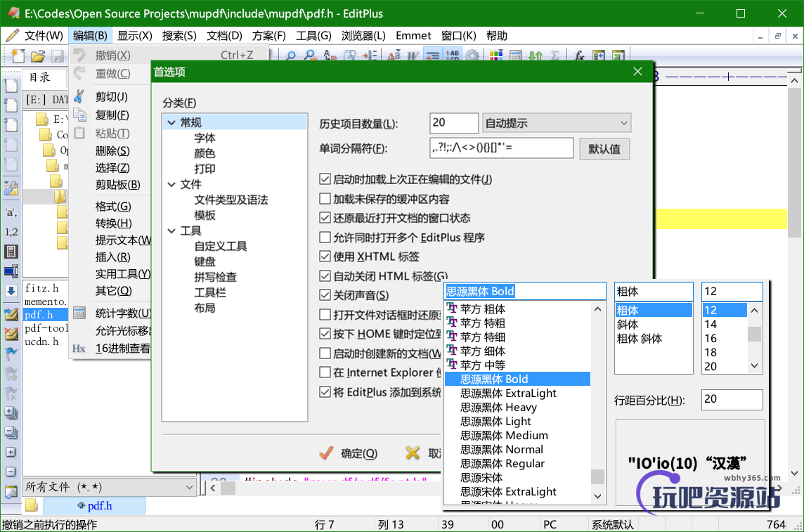Click the 'a', sidebar icon
The width and height of the screenshot is (804, 532).
point(11,212)
